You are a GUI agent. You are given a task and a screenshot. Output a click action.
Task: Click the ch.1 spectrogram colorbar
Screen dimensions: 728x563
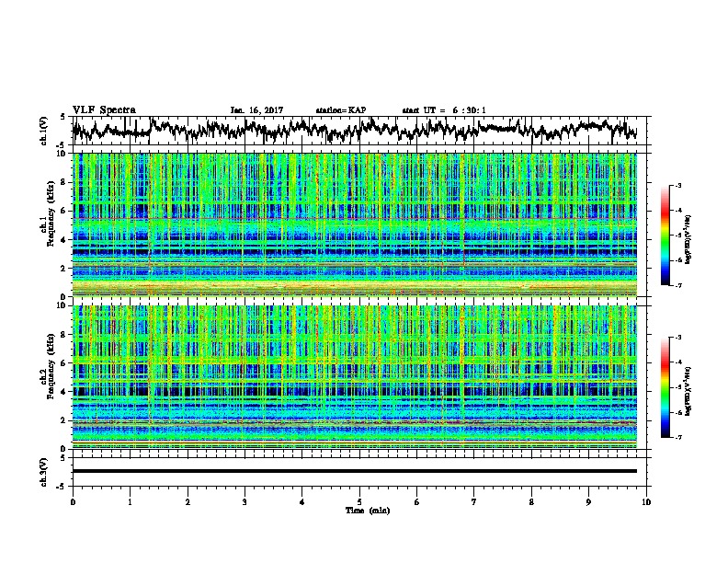tap(665, 236)
